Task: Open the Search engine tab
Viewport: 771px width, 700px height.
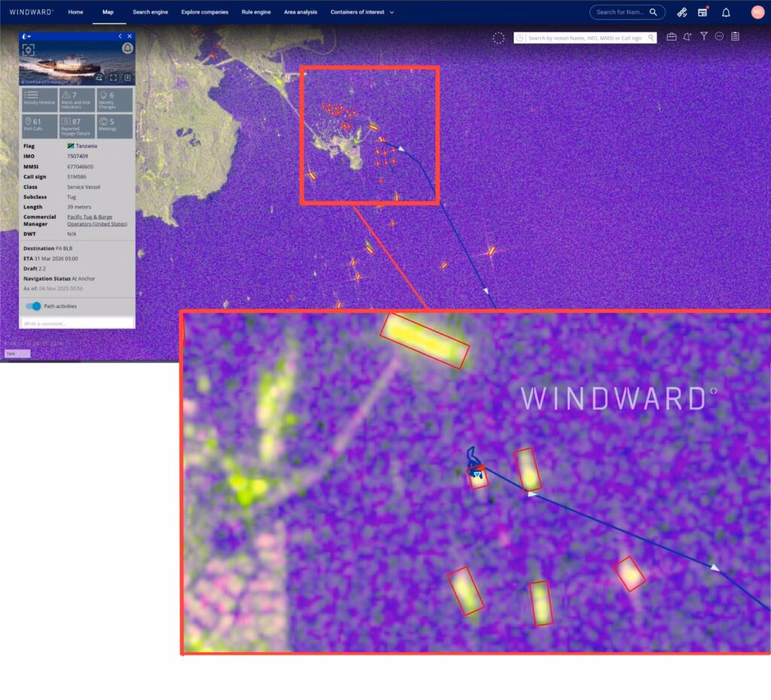Action: click(x=150, y=12)
